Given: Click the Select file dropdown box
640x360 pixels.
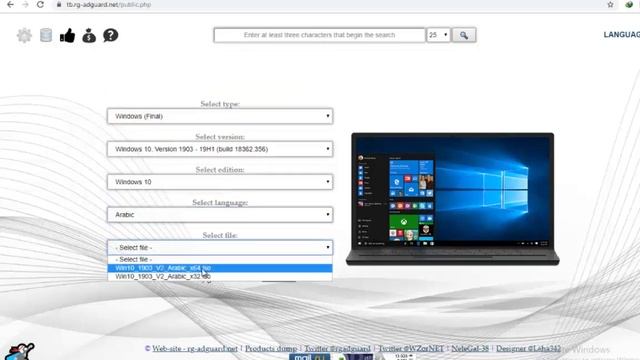Looking at the screenshot, I should point(220,247).
